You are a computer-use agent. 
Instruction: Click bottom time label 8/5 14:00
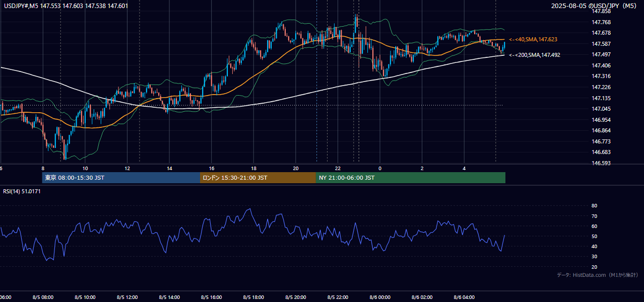tap(170, 297)
